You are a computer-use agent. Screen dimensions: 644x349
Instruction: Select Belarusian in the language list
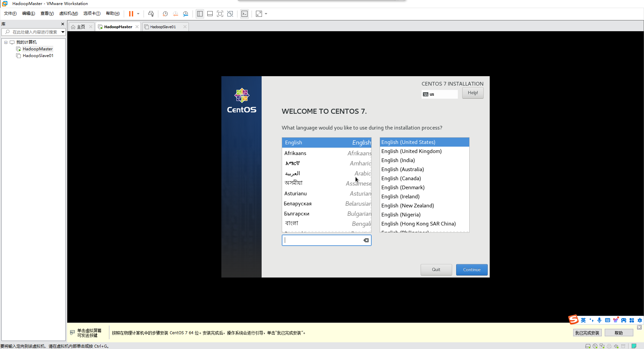pyautogui.click(x=327, y=204)
